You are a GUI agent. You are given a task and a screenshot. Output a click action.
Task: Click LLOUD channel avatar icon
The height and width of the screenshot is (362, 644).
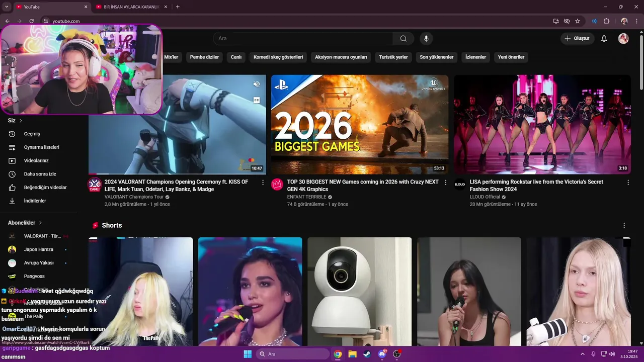coord(460,185)
